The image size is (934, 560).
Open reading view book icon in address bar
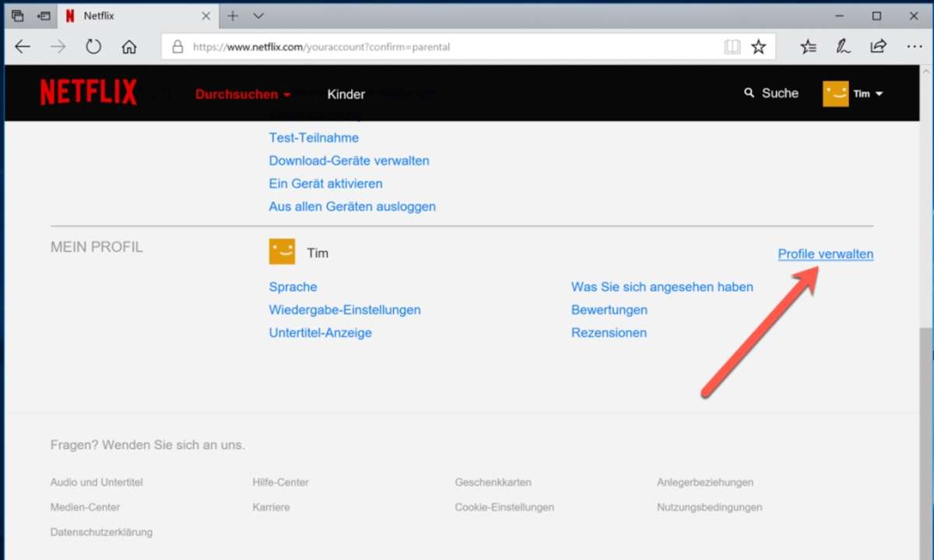coord(732,47)
